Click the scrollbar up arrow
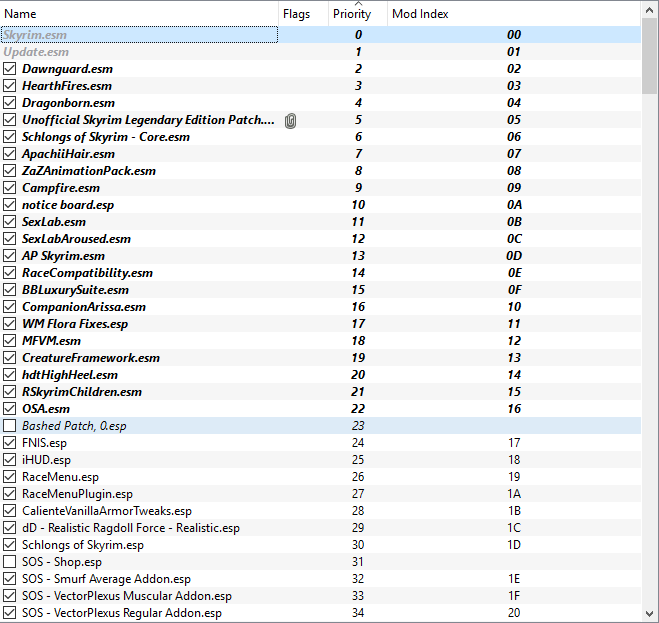The height and width of the screenshot is (623, 659). point(650,10)
